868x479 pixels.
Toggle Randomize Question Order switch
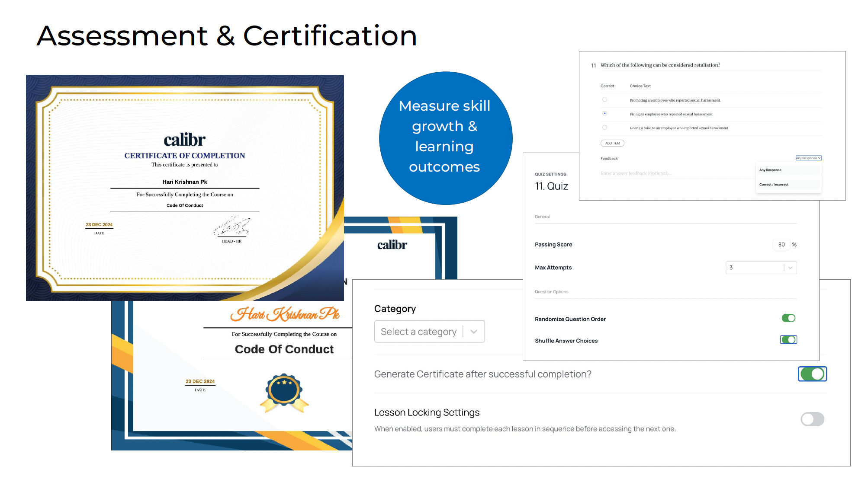(788, 318)
